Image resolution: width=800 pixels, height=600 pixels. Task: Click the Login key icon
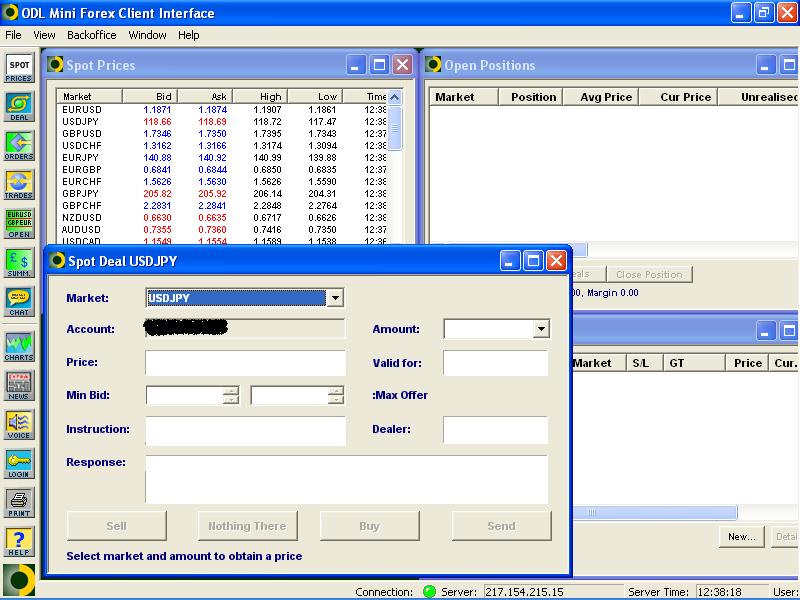click(19, 464)
